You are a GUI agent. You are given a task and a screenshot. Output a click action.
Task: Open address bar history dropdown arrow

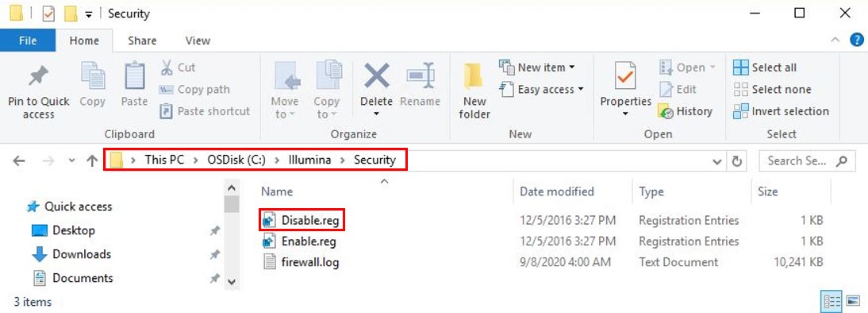coord(717,161)
